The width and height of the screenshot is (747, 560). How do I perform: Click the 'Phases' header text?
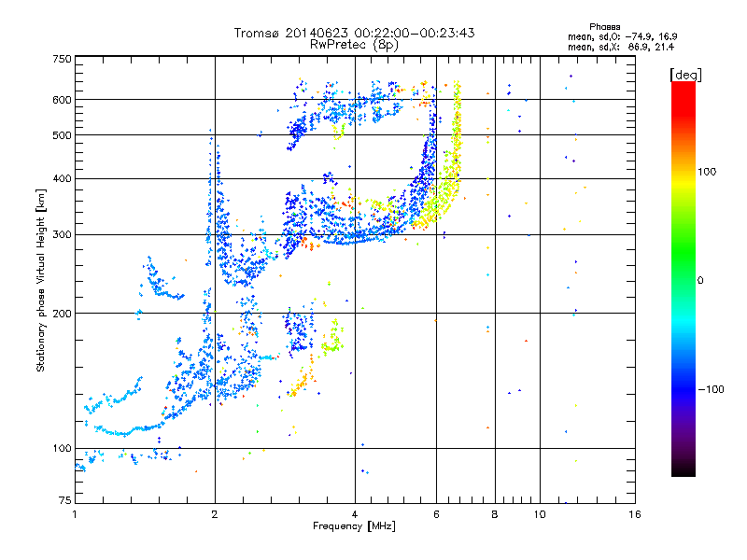click(604, 27)
